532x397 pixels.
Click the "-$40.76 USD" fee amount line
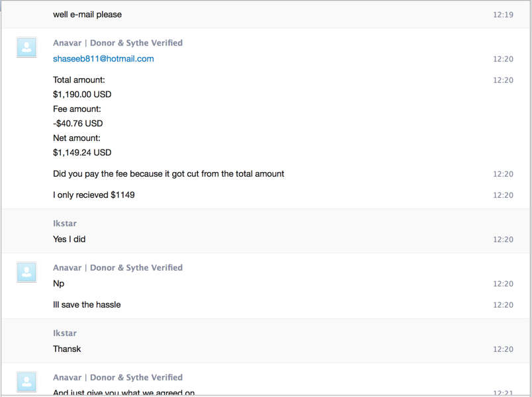click(x=78, y=124)
